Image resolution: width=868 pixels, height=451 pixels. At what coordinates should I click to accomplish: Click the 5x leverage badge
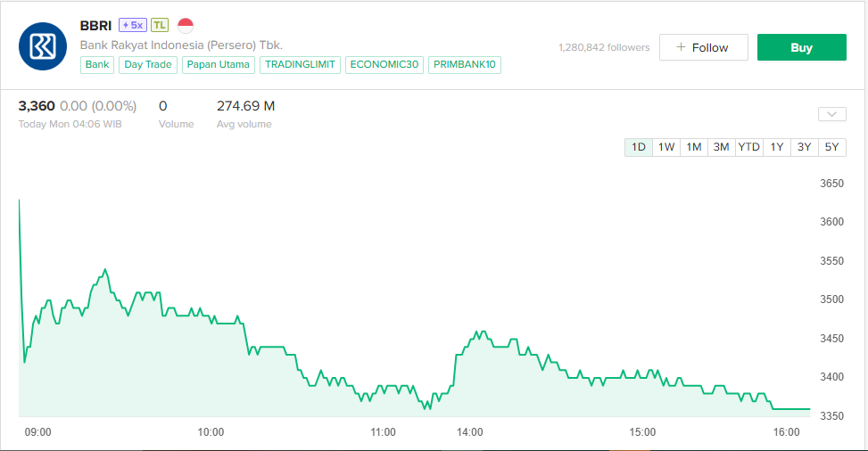pos(132,25)
